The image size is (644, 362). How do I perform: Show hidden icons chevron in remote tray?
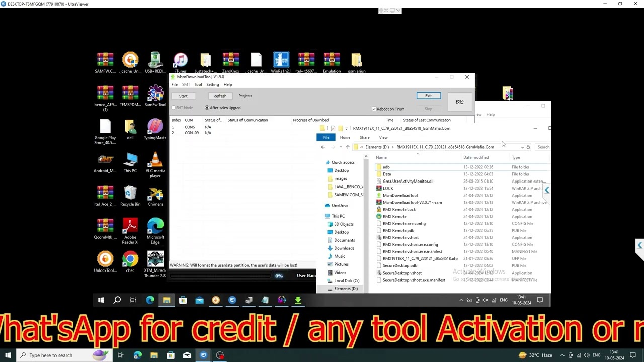[461, 300]
